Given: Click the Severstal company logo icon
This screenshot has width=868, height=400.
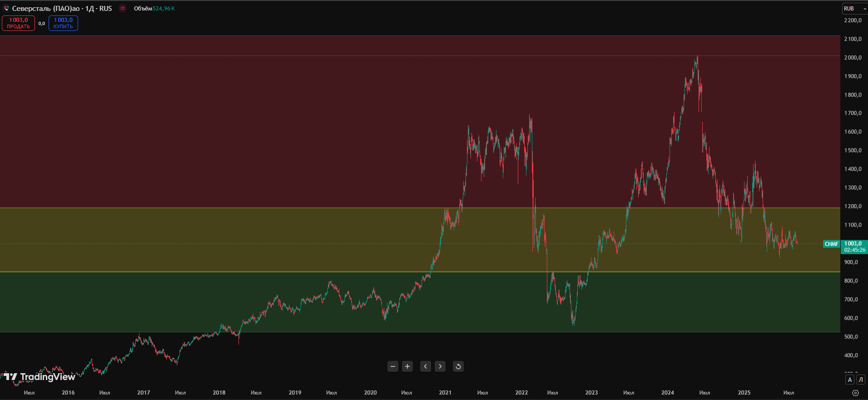Looking at the screenshot, I should coord(6,8).
